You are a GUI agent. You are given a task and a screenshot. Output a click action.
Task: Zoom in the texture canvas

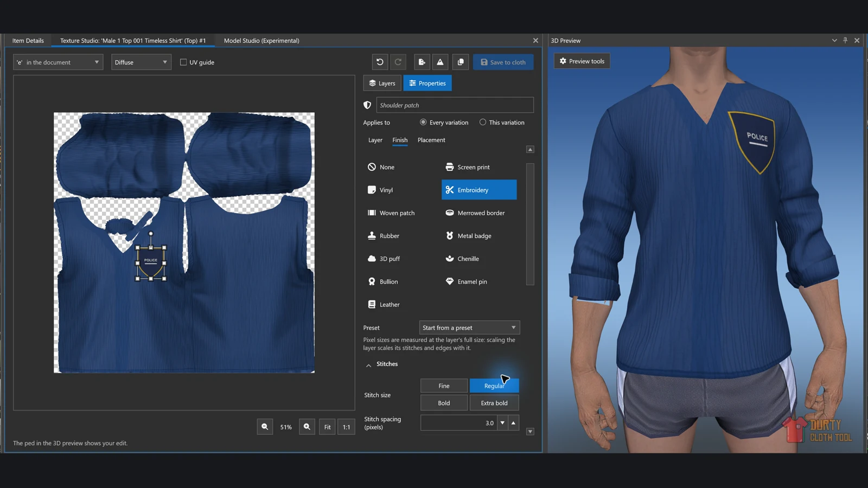tap(307, 427)
